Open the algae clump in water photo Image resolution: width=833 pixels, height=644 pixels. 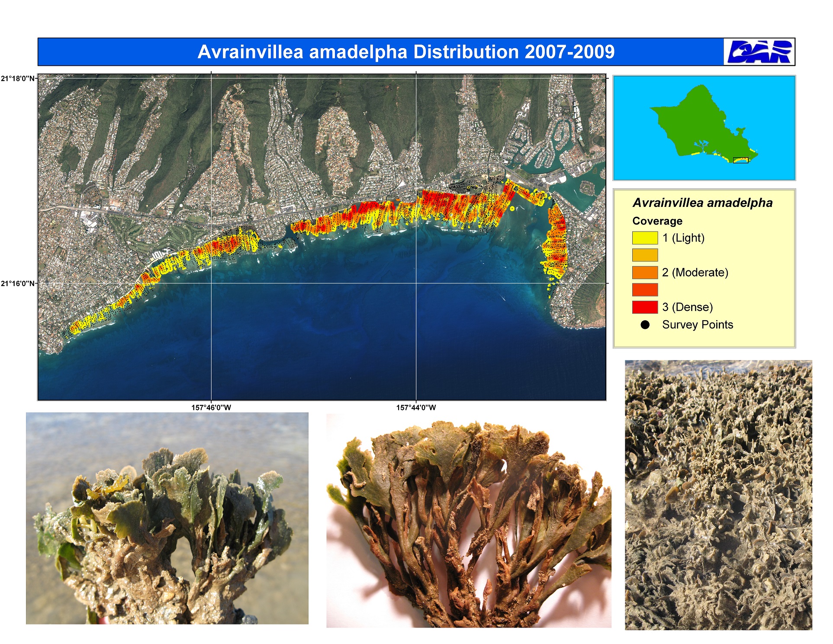(167, 518)
